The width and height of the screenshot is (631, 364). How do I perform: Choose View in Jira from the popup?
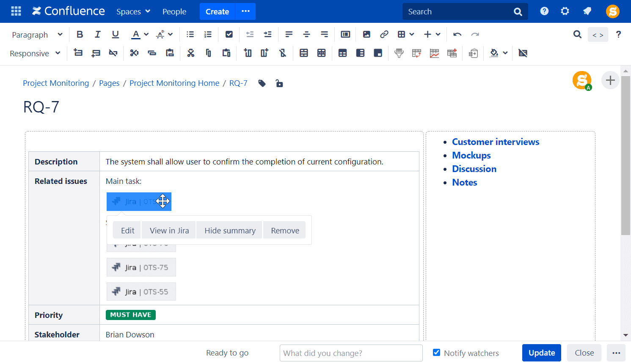coord(168,230)
